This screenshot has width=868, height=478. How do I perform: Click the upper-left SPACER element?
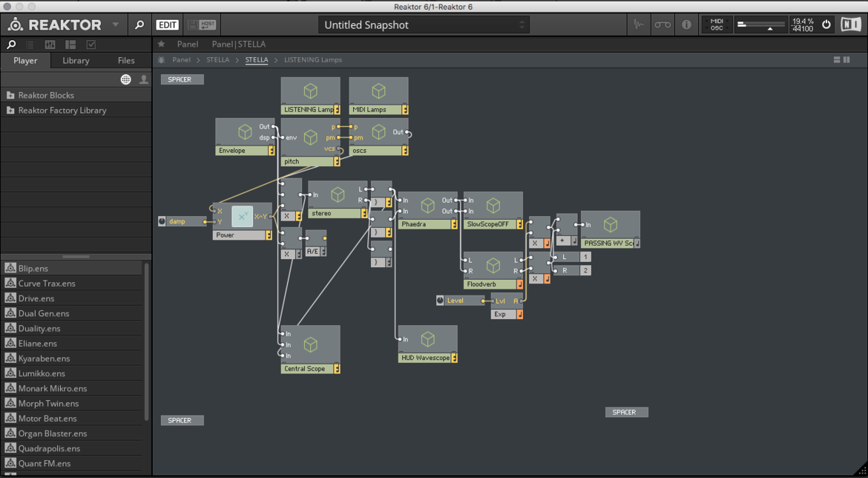[182, 79]
